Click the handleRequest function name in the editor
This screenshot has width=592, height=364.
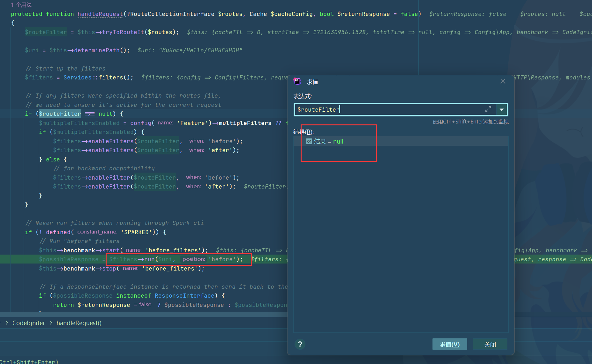tap(100, 14)
